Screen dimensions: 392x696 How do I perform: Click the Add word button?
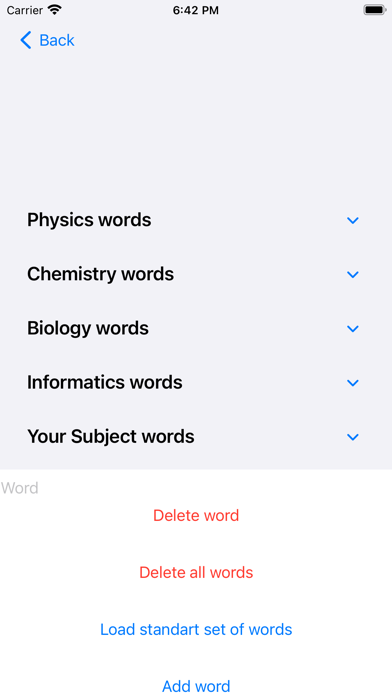pyautogui.click(x=196, y=686)
